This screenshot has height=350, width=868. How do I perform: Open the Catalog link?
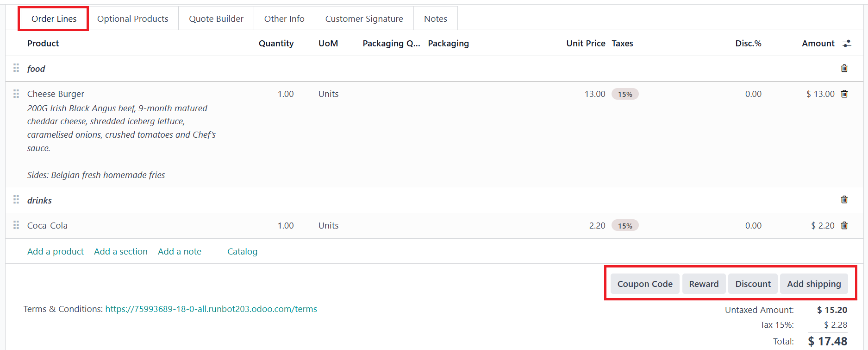click(x=242, y=252)
